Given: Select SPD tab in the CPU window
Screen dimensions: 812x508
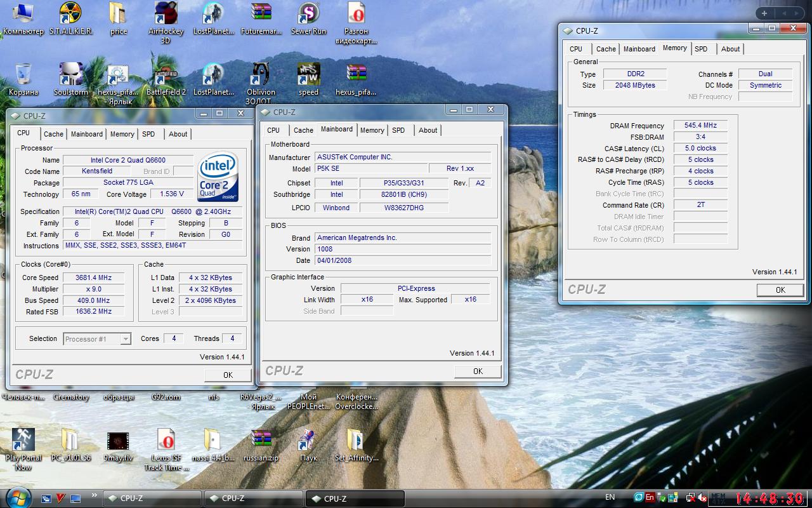Looking at the screenshot, I should point(148,134).
